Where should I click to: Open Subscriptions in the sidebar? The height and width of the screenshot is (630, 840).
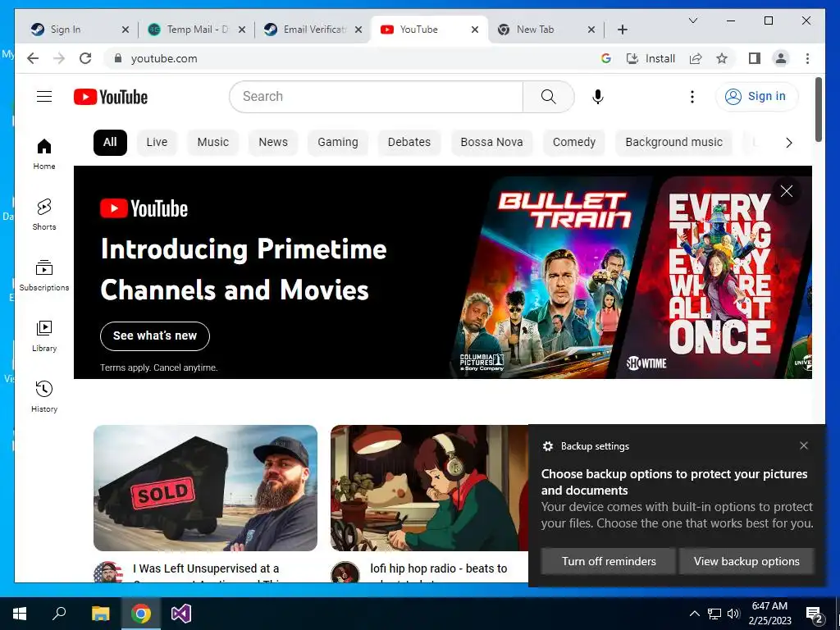[x=44, y=276]
